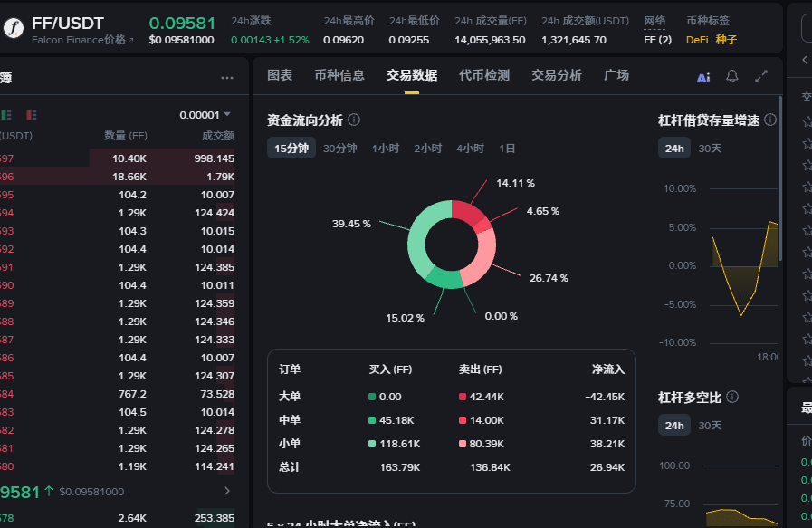Open the order book more options menu
This screenshot has width=812, height=528.
click(227, 78)
